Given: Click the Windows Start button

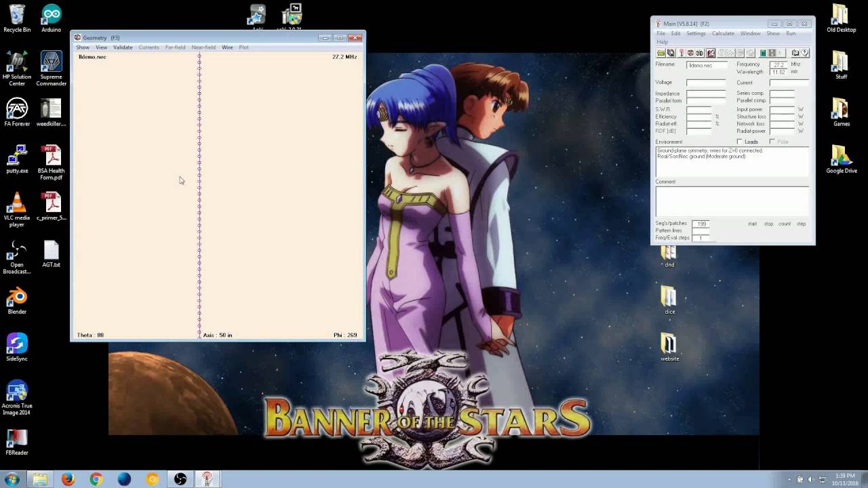Looking at the screenshot, I should (x=12, y=479).
